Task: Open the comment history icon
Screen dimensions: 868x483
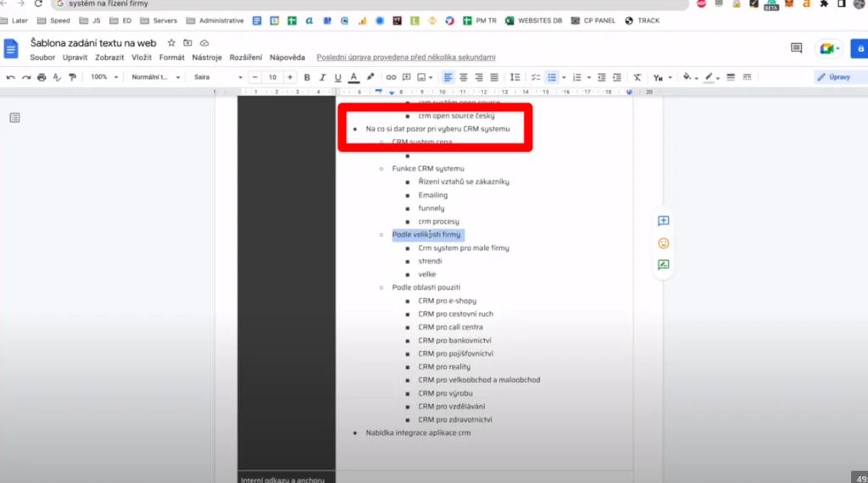Action: [796, 48]
